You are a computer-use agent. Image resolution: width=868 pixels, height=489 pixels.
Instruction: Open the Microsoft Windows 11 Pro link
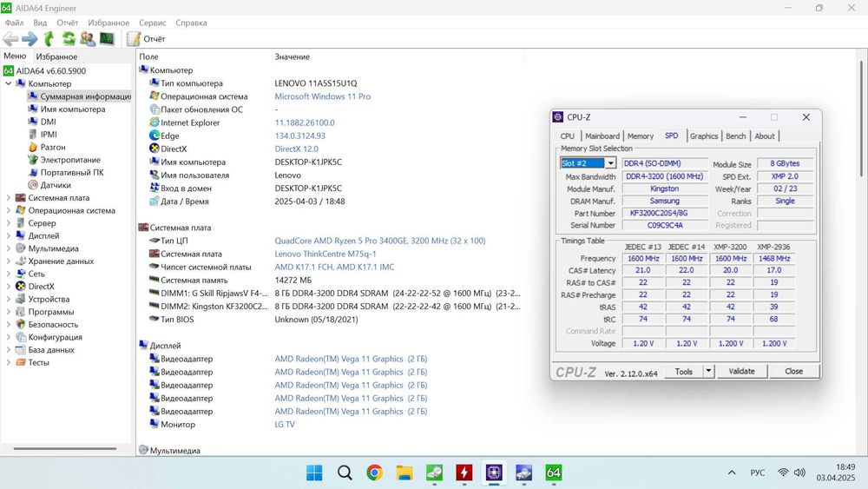tap(322, 96)
